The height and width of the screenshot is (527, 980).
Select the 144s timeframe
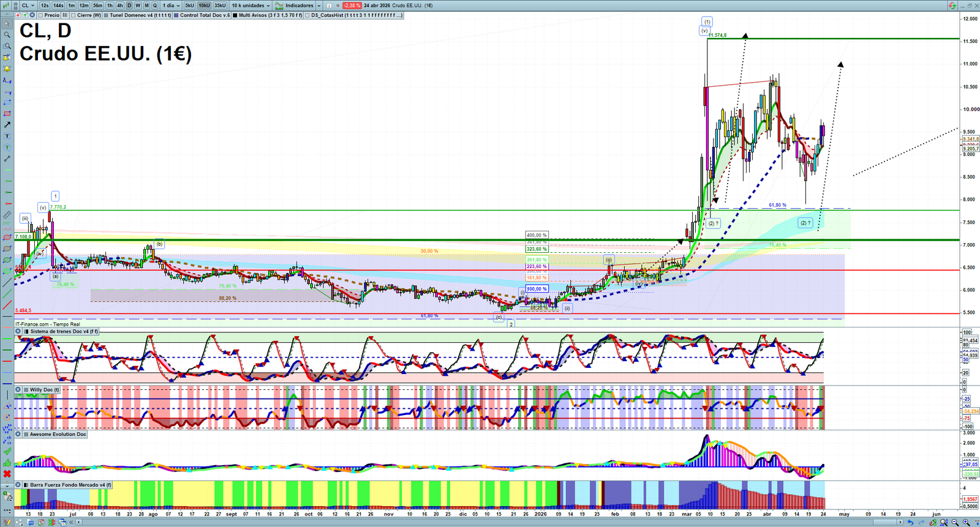point(58,6)
